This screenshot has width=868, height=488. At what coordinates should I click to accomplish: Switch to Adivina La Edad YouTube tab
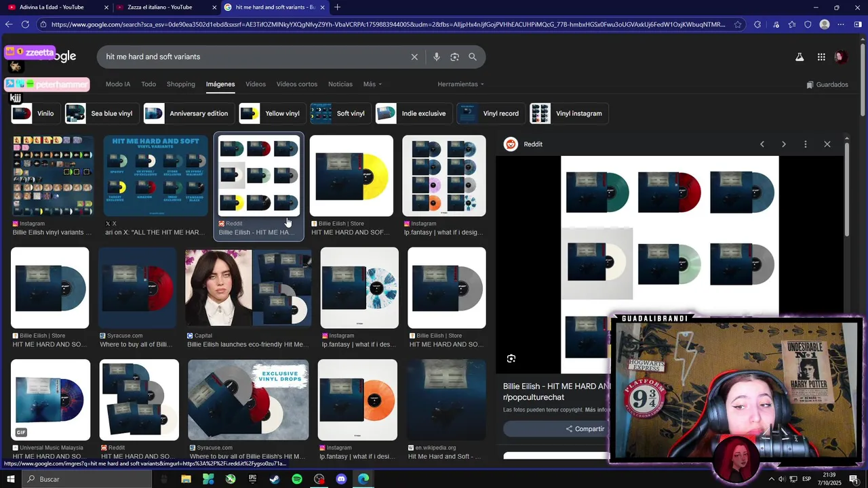pyautogui.click(x=56, y=7)
